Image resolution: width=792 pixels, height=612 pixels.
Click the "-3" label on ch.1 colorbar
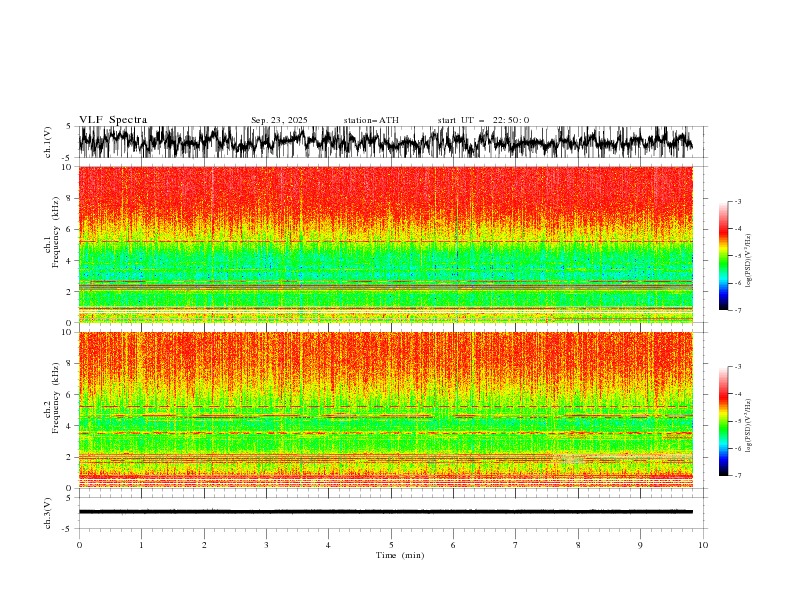(x=737, y=201)
